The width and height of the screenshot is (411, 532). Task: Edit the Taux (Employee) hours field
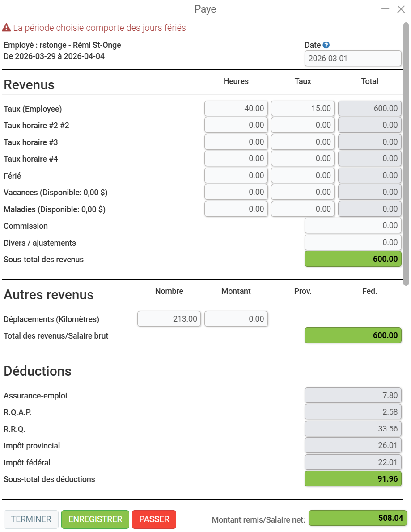(236, 108)
